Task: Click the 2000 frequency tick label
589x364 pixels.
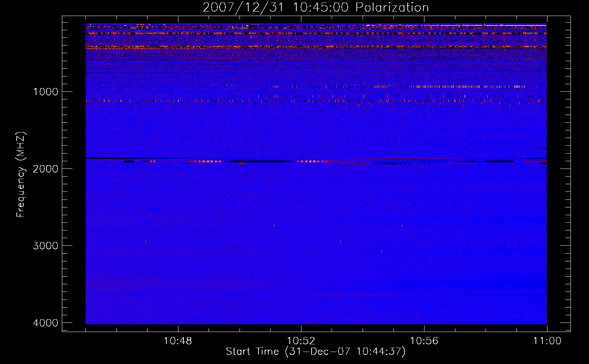Action: click(46, 169)
